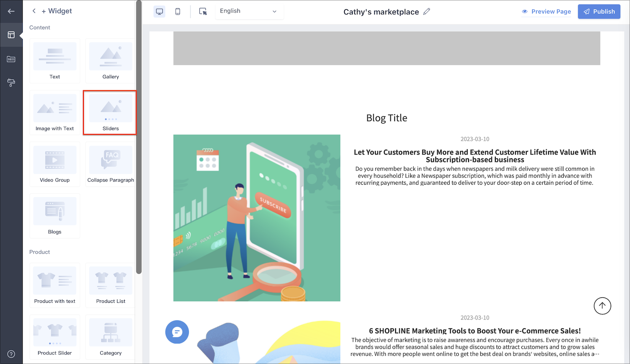Open the English language dropdown

[249, 11]
